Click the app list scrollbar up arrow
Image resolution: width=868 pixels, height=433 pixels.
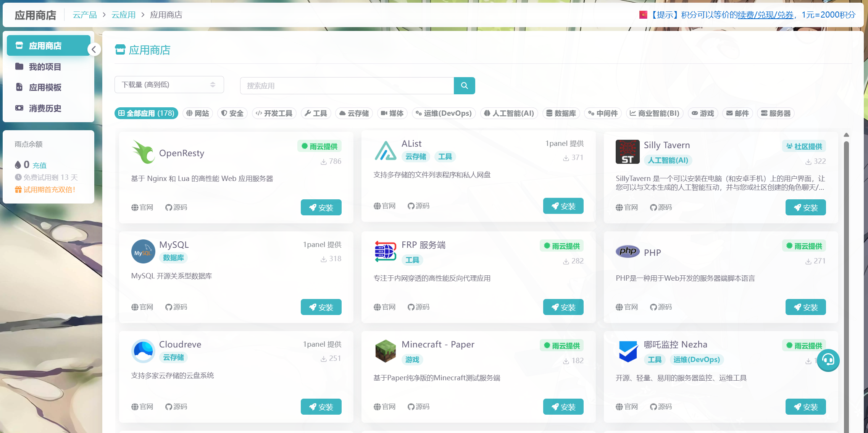[846, 135]
